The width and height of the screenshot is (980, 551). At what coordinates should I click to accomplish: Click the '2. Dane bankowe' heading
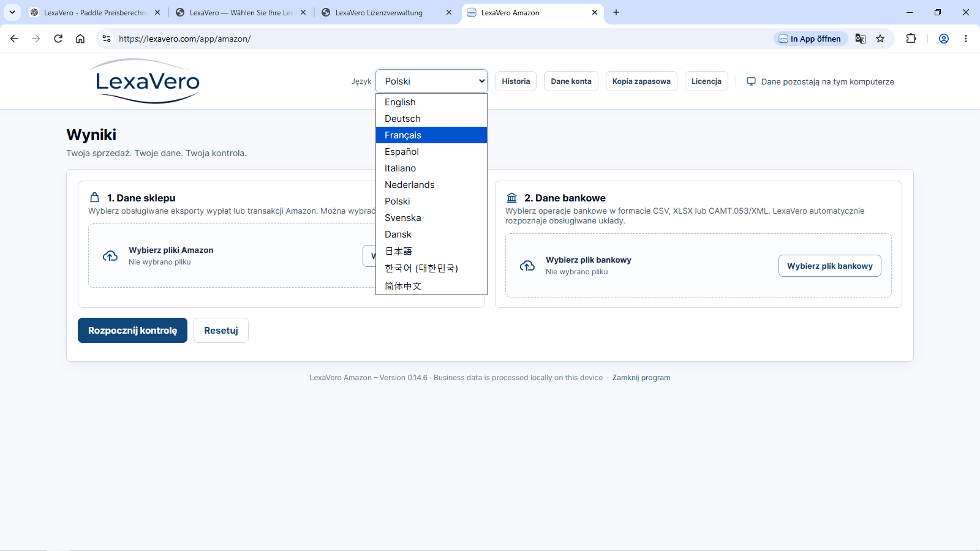(x=565, y=198)
